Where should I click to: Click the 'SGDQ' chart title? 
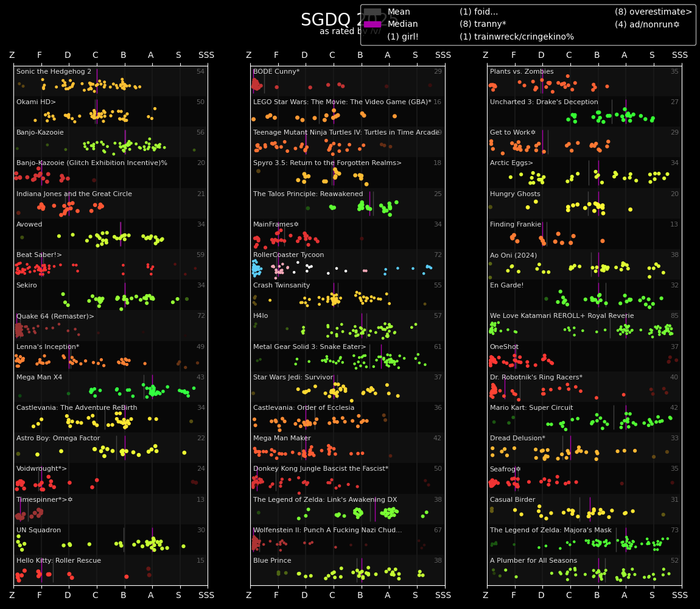[x=326, y=19]
